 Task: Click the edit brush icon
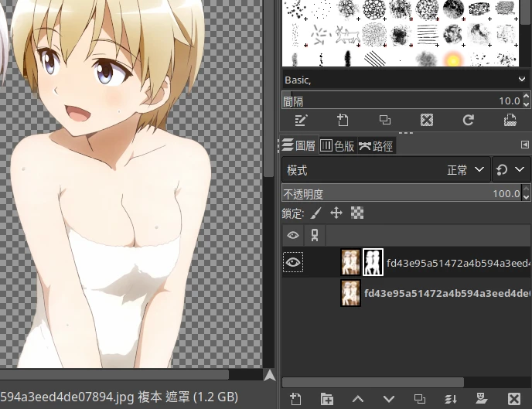click(x=302, y=120)
